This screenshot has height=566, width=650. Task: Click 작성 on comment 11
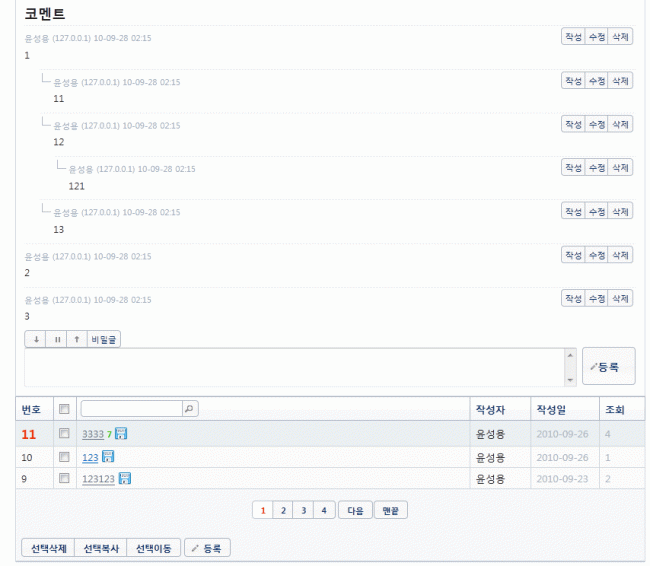point(573,81)
